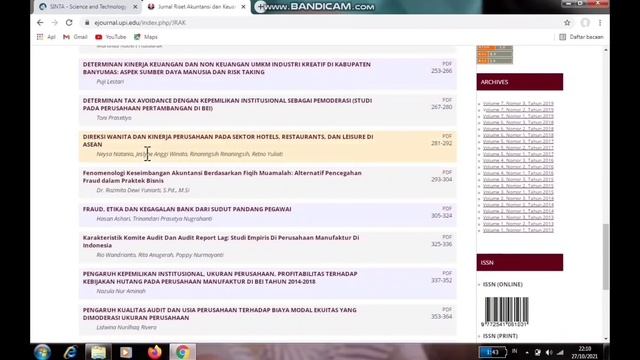Open Daftar bacaan reading list
This screenshot has width=640, height=360.
[581, 37]
